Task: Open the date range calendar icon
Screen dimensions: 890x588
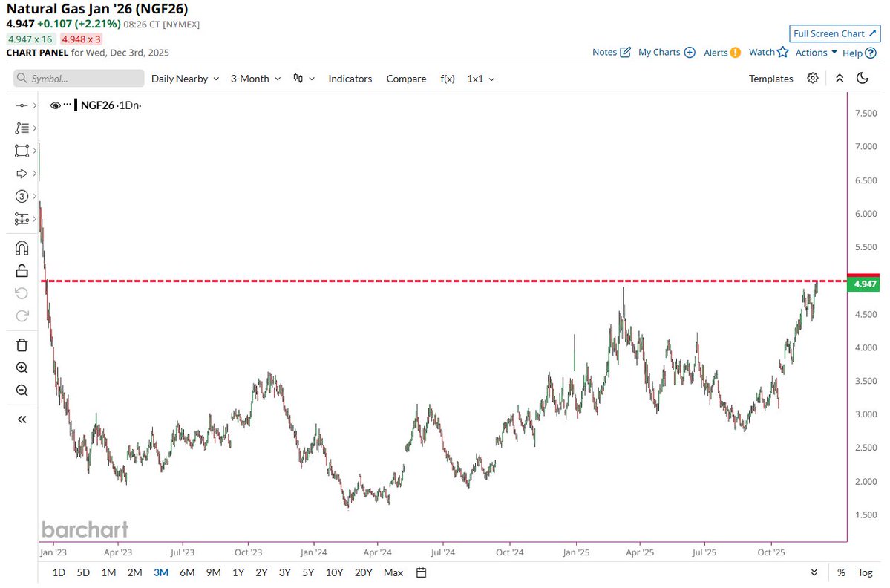Action: 421,572
